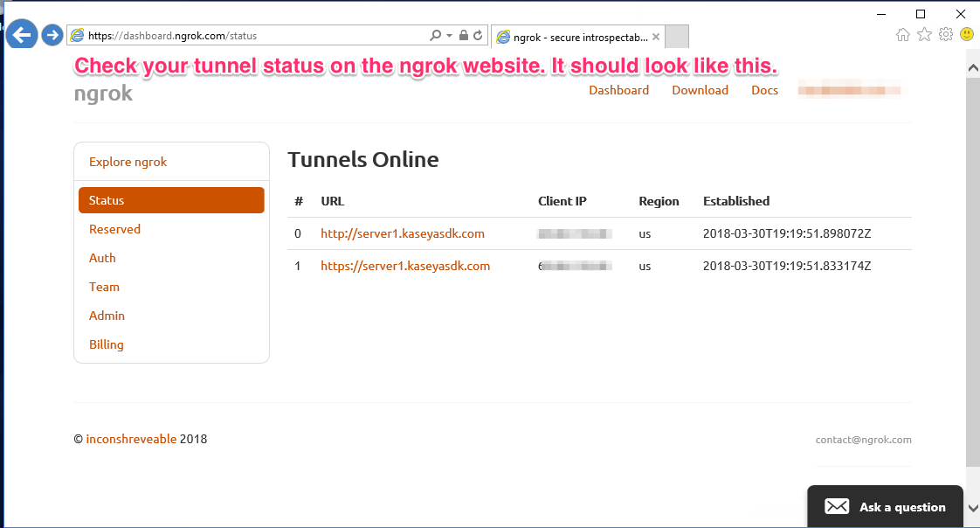Open the https://server1.kaseyasdk.com tunnel link

[405, 266]
